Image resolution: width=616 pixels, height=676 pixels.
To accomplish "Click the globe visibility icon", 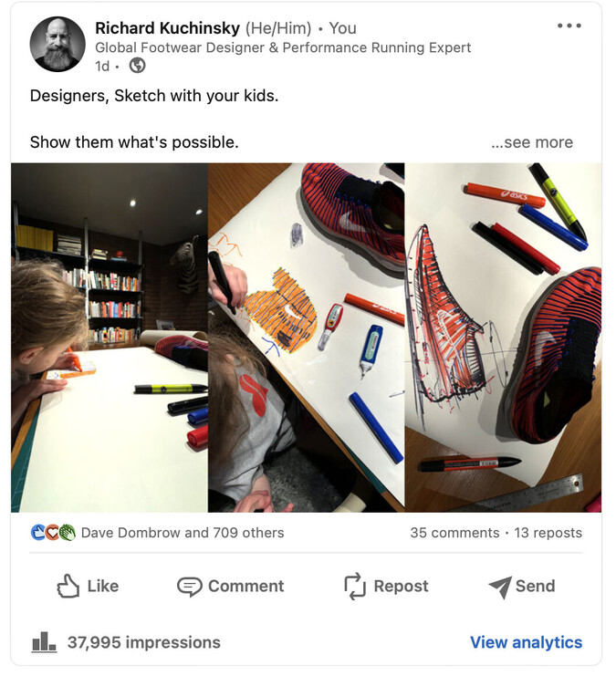I will [x=137, y=66].
